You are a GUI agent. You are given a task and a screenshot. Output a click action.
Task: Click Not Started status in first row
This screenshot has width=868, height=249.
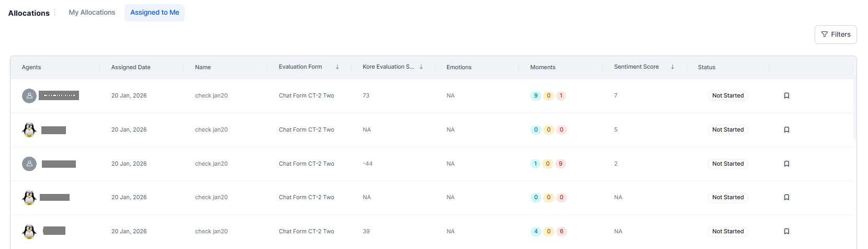[x=728, y=96]
